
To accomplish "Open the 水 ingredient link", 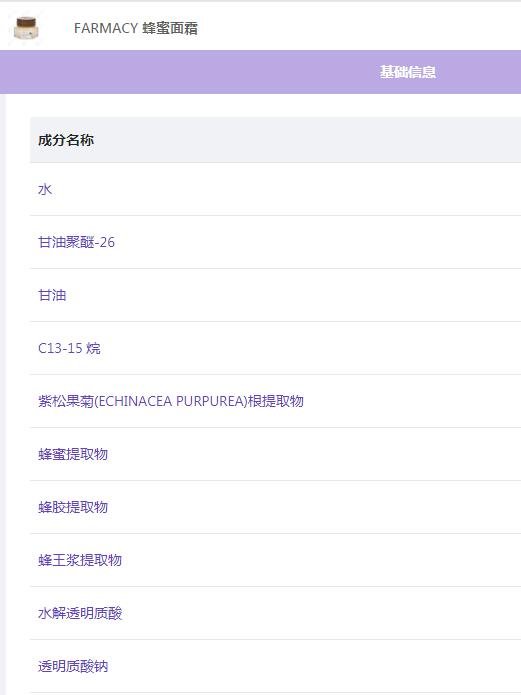I will (x=45, y=189).
